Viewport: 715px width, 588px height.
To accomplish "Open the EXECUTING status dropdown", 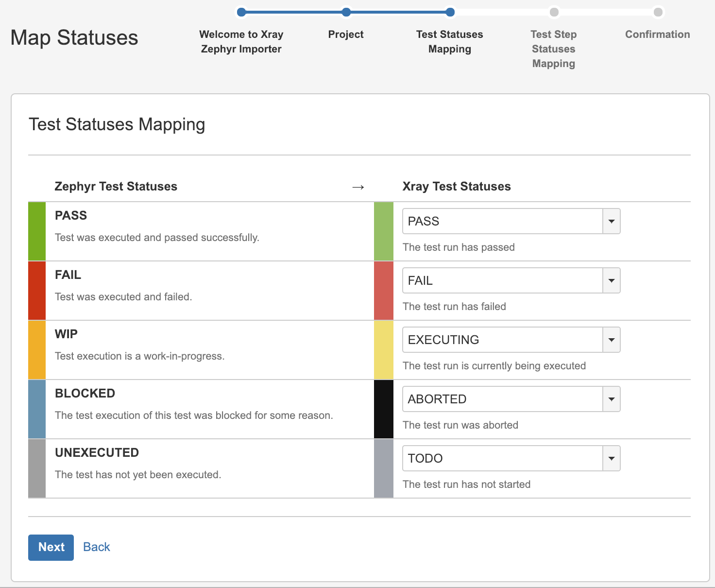I will pyautogui.click(x=511, y=340).
